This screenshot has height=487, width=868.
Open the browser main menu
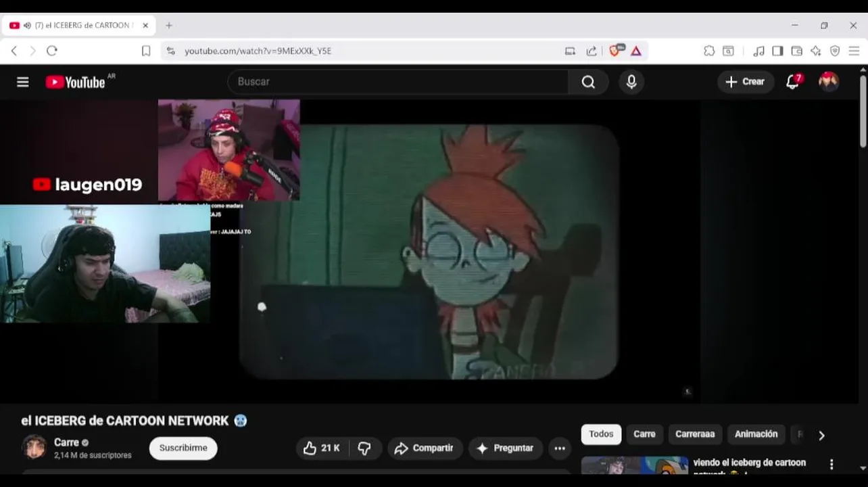(854, 51)
